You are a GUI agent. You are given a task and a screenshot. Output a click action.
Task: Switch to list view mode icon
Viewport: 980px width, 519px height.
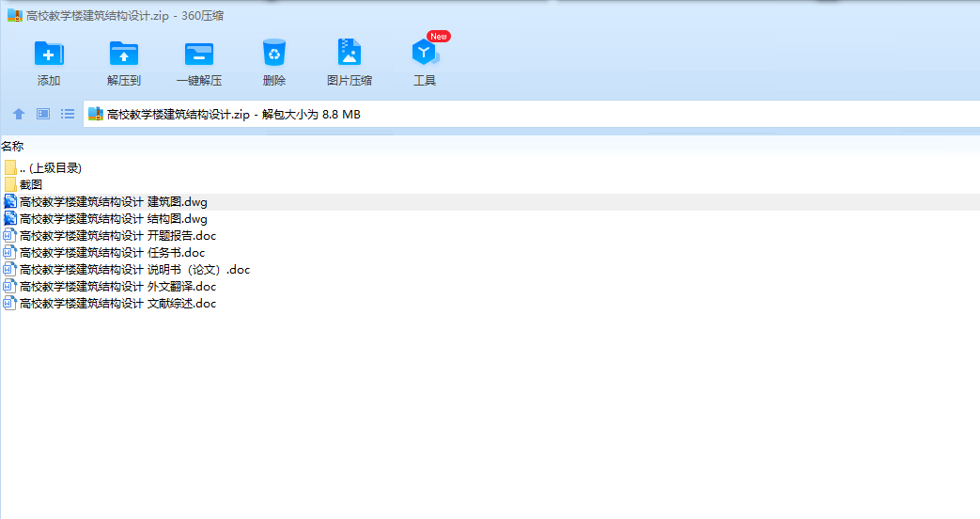(x=68, y=114)
